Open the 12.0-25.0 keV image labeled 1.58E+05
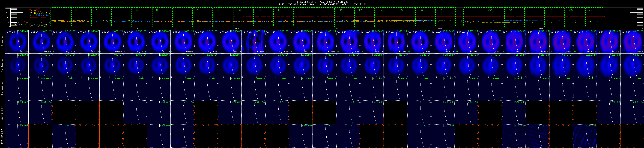Screen dimensions: 644x148 pyautogui.click(x=230, y=89)
